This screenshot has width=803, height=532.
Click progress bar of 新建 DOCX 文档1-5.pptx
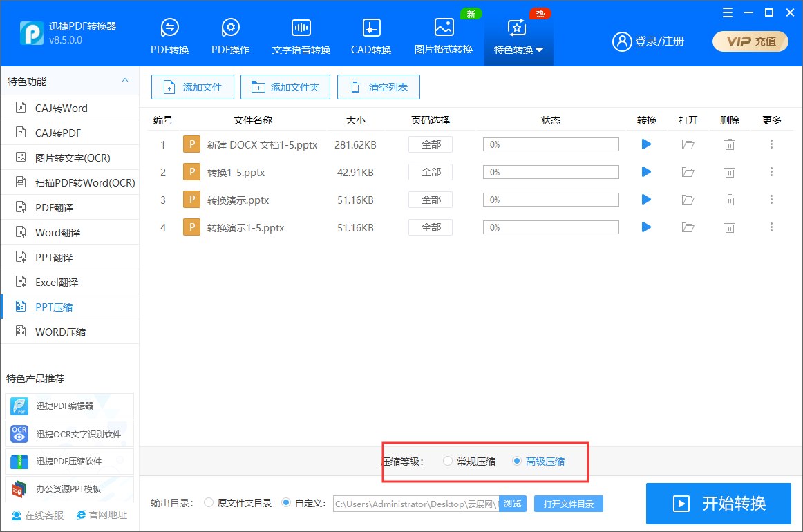[551, 144]
